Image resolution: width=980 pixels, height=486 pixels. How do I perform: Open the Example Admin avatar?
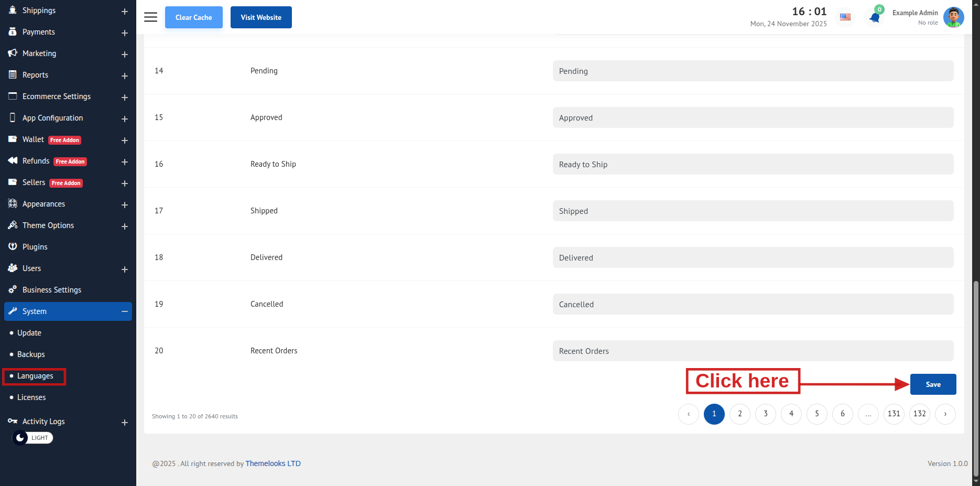coord(953,17)
